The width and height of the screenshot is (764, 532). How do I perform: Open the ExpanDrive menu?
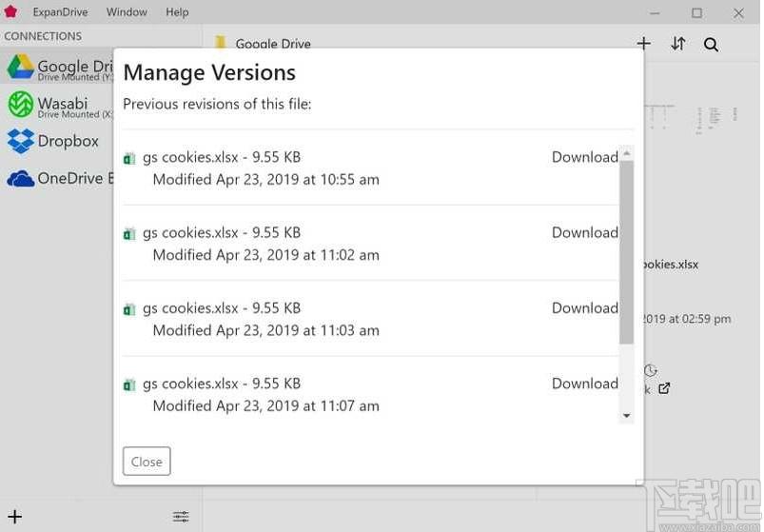61,12
